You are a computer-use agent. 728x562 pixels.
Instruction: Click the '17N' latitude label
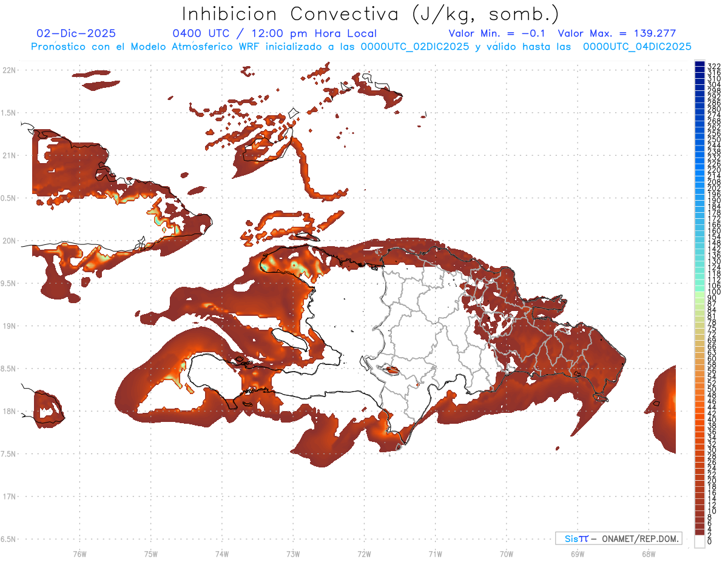coord(8,497)
